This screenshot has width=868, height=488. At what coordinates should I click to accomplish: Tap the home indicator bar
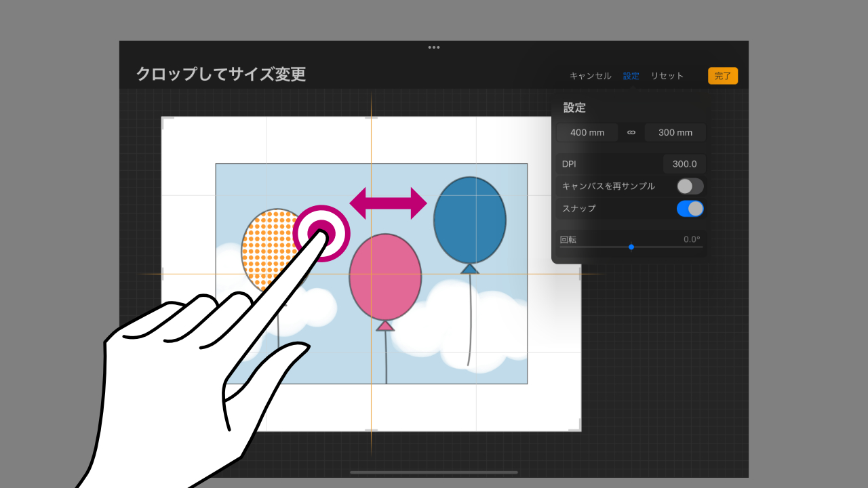(434, 472)
